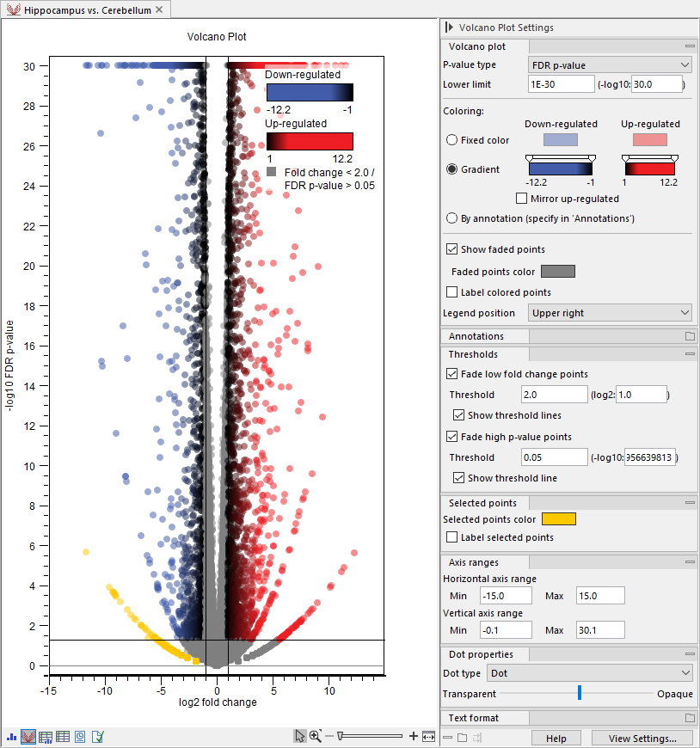Image resolution: width=700 pixels, height=748 pixels.
Task: Edit the Horizontal axis range Min field
Action: point(505,595)
